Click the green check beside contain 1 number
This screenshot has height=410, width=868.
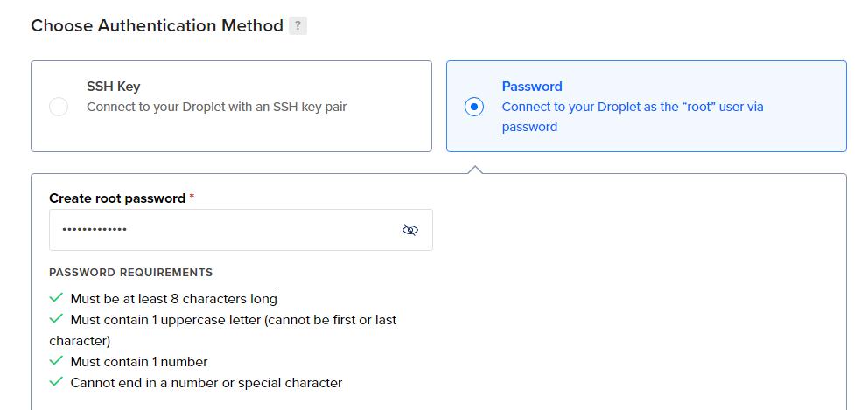(x=56, y=361)
